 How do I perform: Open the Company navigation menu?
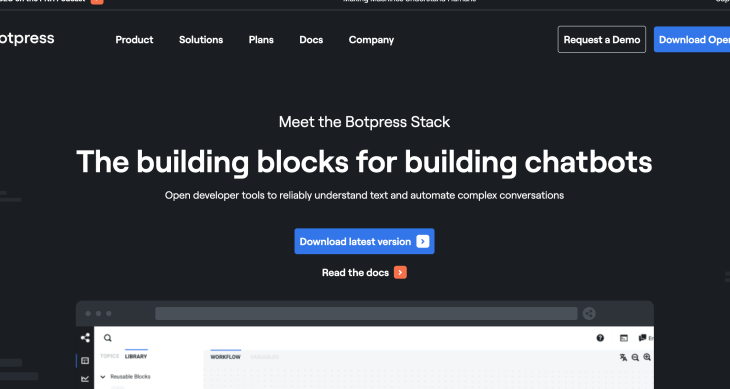[x=372, y=40]
